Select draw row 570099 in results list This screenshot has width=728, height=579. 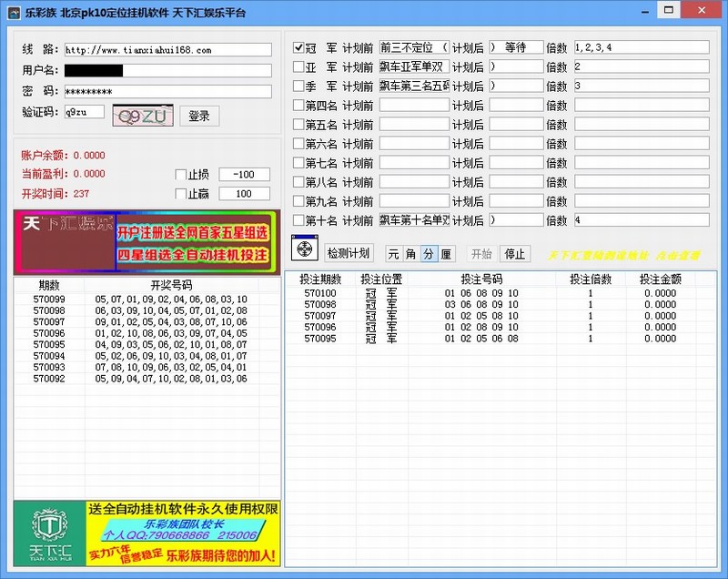click(146, 300)
